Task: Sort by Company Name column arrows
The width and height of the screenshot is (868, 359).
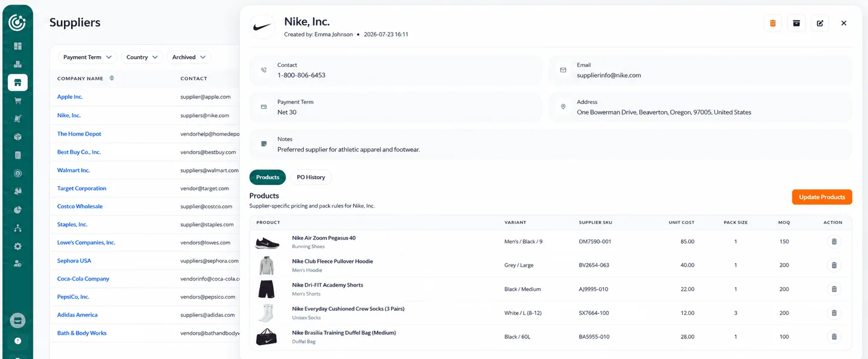Action: point(112,78)
